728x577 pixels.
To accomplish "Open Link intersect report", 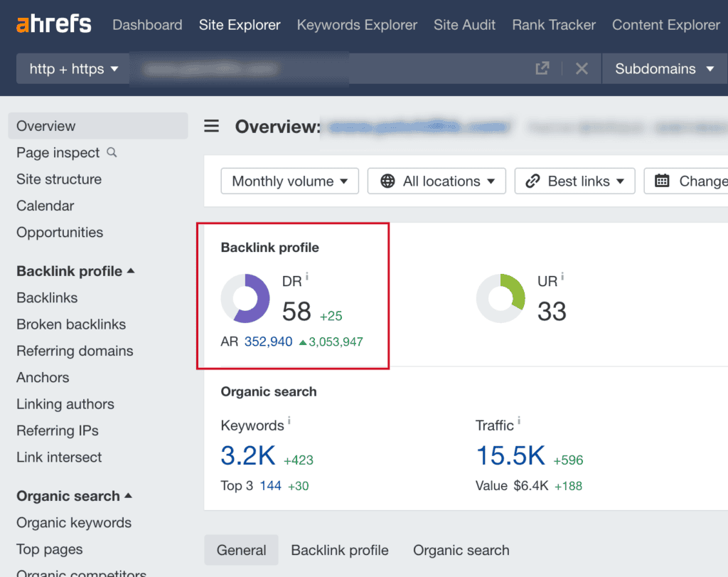I will [x=59, y=457].
